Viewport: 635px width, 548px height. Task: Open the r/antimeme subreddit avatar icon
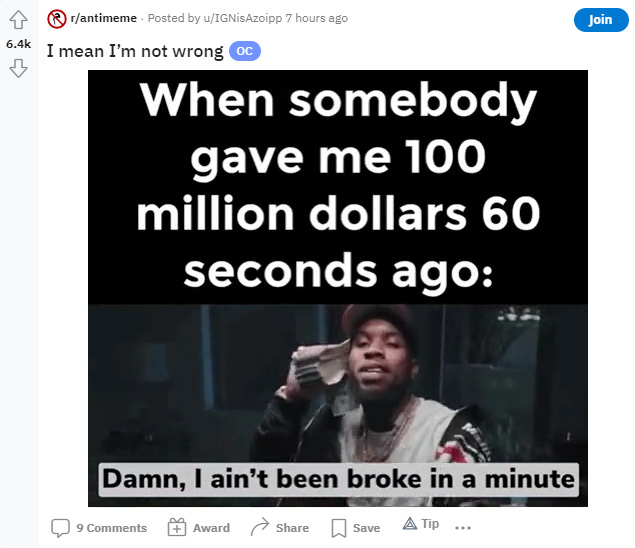[57, 19]
